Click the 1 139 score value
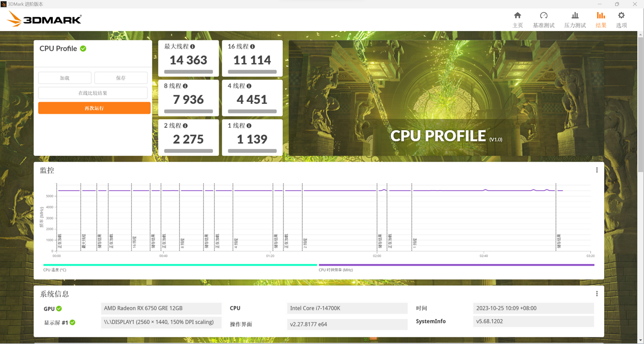Viewport: 644px width, 344px height. 252,139
